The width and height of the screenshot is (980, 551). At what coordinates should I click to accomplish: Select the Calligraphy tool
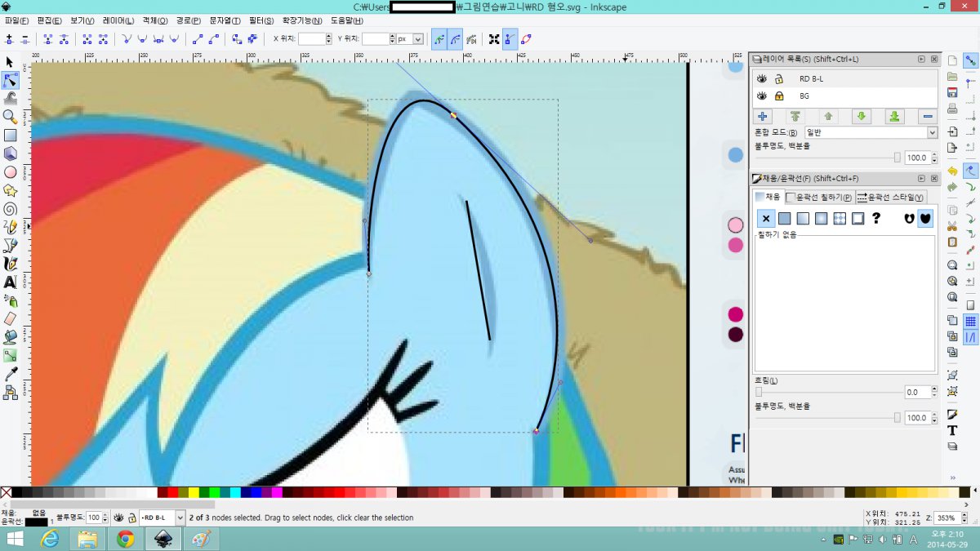pyautogui.click(x=10, y=264)
